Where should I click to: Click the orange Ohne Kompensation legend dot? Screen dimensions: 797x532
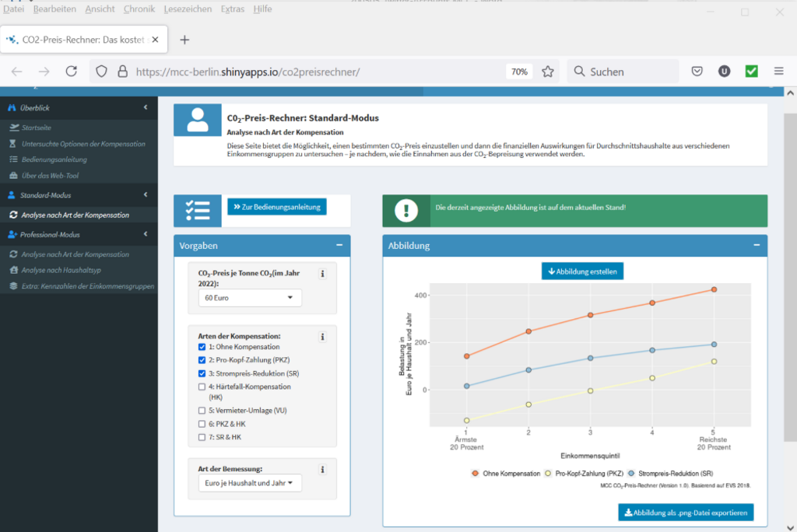click(476, 474)
